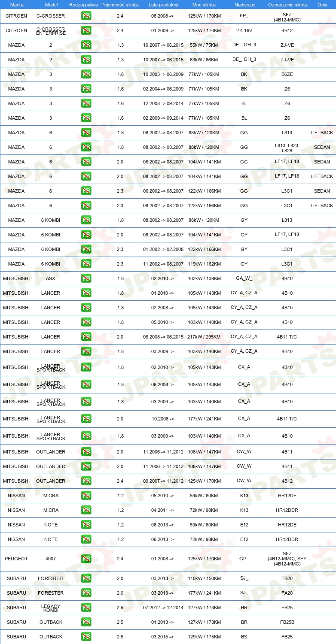Click the Lata produkcji column header
336x644 pixels.
click(x=163, y=5)
